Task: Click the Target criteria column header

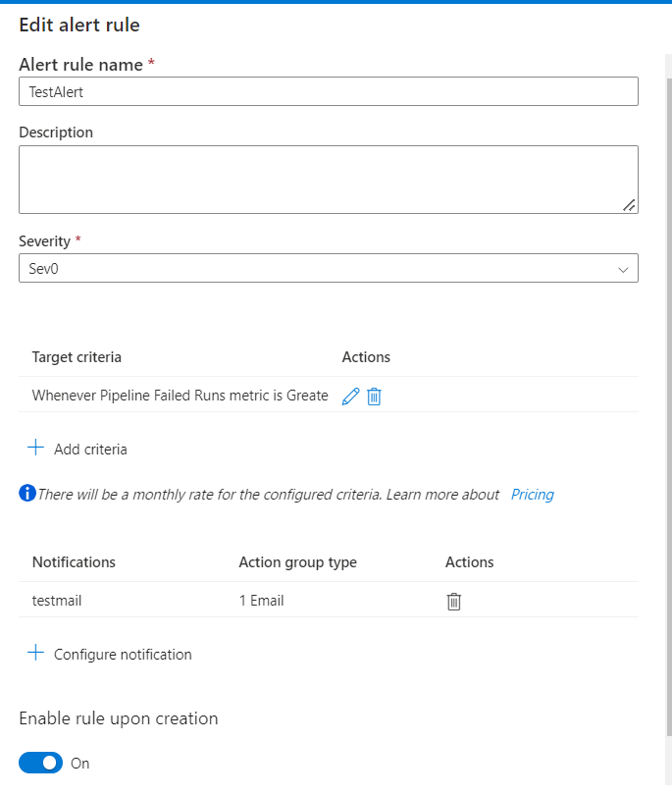Action: coord(77,357)
